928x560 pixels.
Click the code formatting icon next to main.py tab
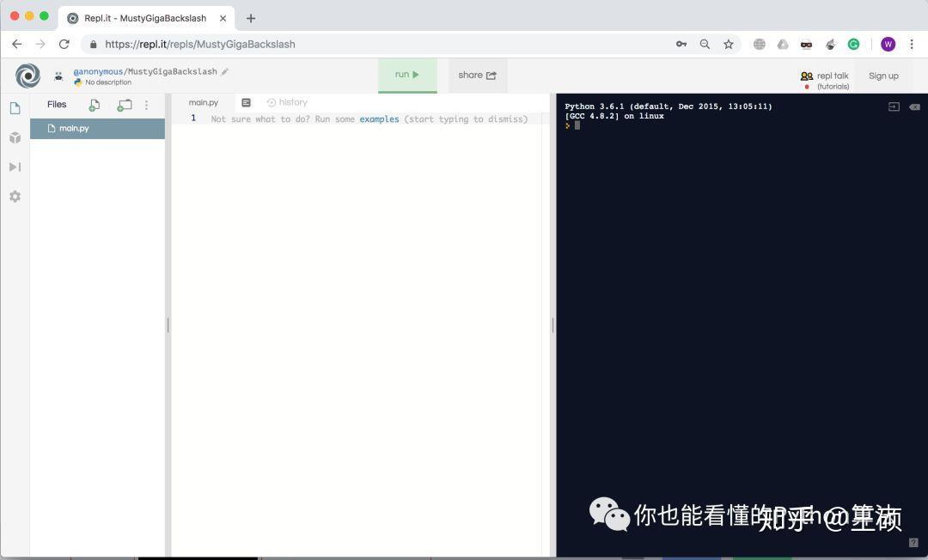pos(247,102)
